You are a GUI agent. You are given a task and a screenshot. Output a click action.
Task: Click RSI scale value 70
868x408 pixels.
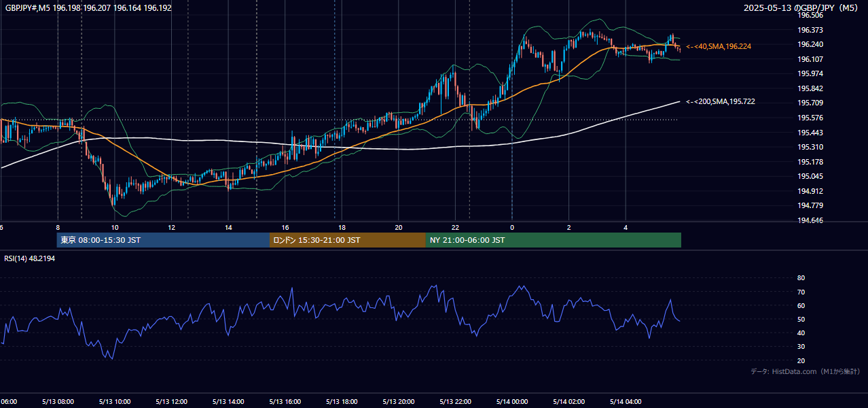click(801, 292)
